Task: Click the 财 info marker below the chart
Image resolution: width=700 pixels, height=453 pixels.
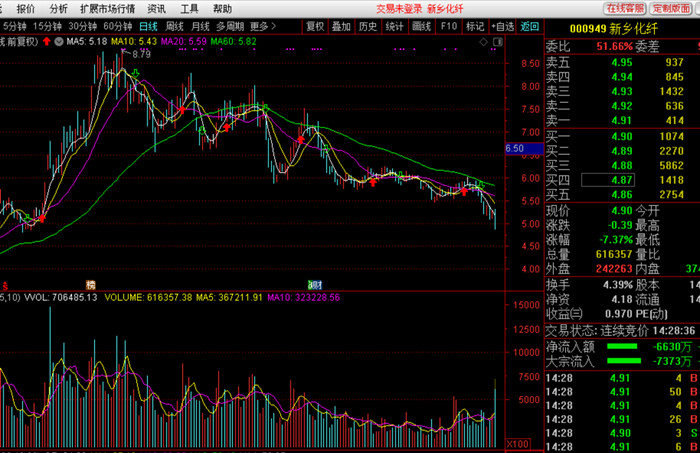Action: coord(314,284)
